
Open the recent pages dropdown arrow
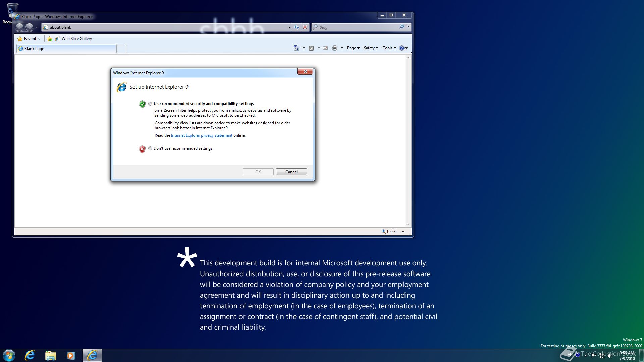37,27
